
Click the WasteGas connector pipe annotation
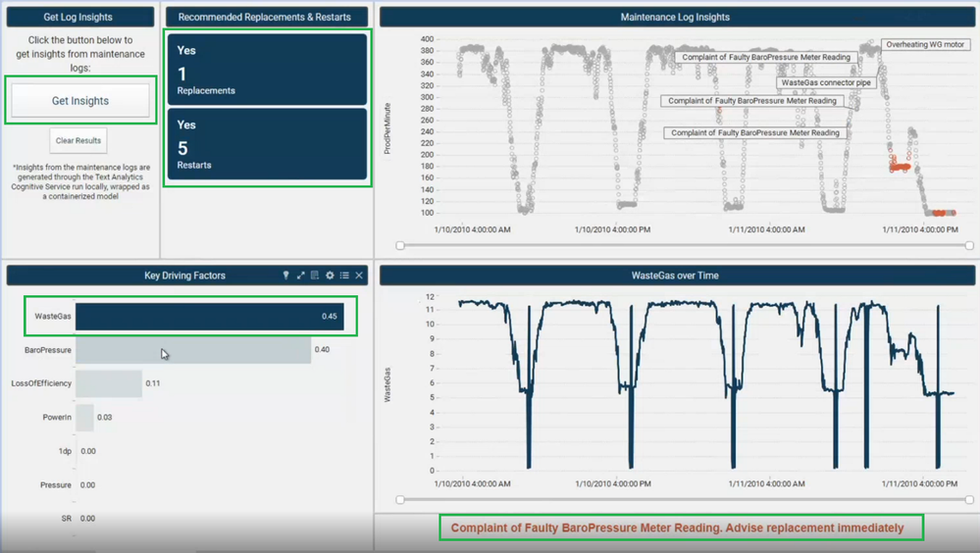(x=826, y=82)
